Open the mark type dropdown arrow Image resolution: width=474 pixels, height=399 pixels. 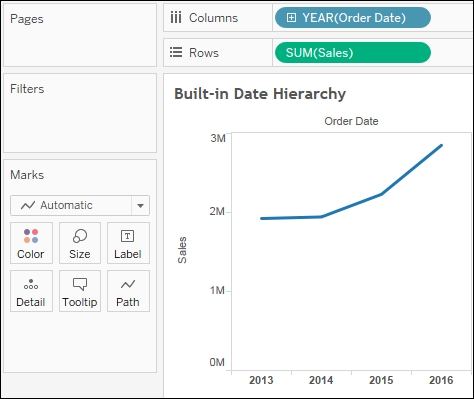pyautogui.click(x=141, y=205)
